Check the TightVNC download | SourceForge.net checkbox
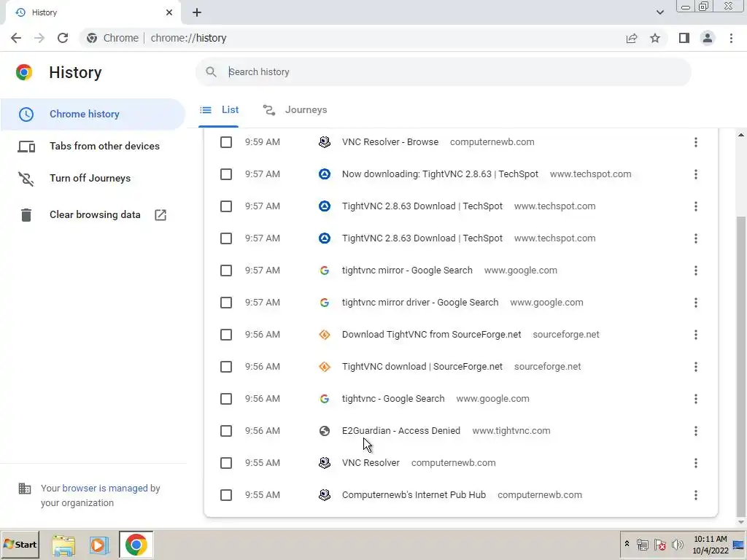 (x=226, y=367)
